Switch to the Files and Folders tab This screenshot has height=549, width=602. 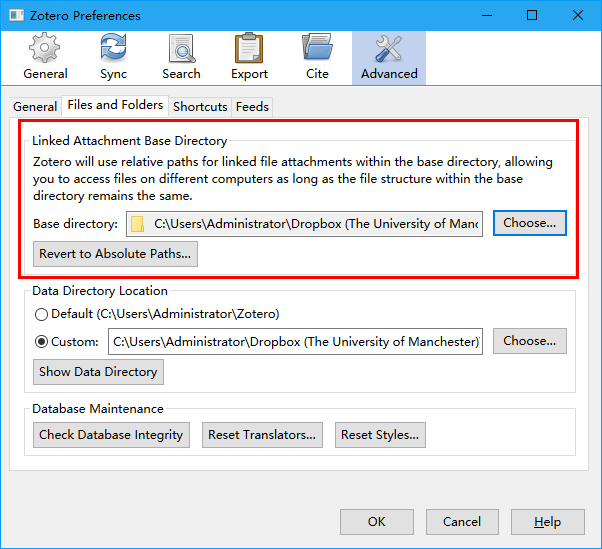[115, 105]
